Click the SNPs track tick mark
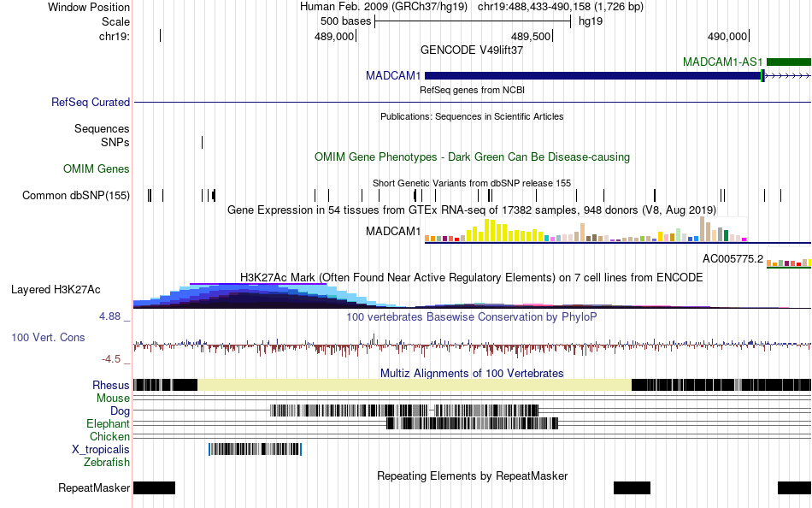The height and width of the screenshot is (508, 812). (202, 142)
